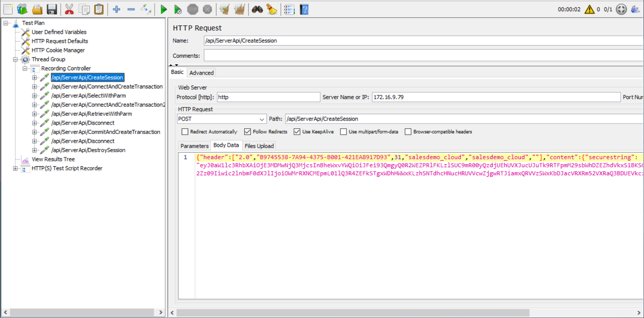
Task: Toggle Use KeepAlive checkbox
Action: (x=297, y=132)
